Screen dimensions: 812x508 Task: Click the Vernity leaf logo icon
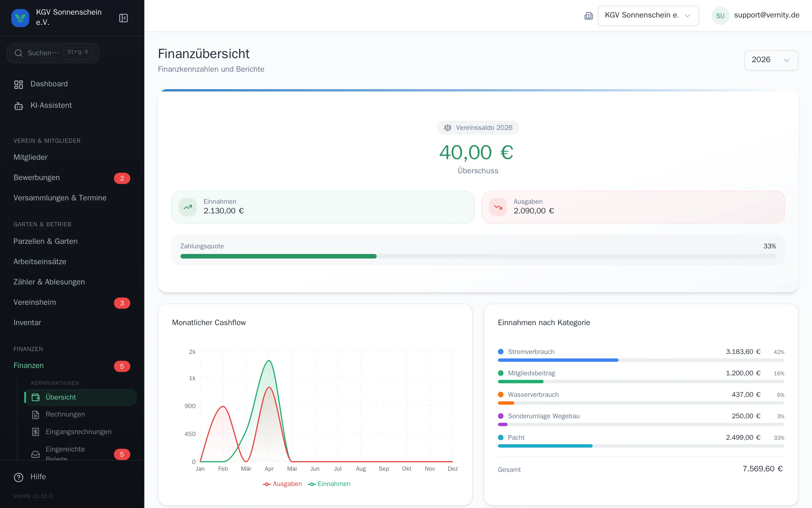pos(20,18)
